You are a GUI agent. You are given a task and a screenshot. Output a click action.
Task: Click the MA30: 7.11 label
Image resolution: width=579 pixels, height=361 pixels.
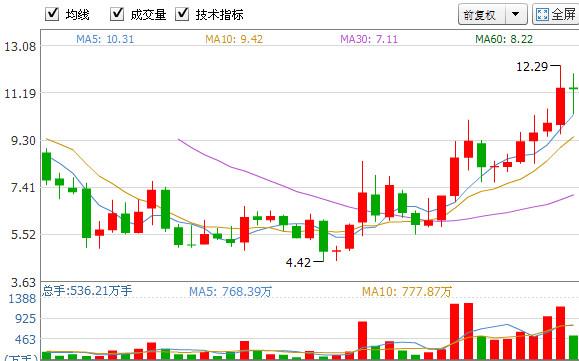[369, 39]
